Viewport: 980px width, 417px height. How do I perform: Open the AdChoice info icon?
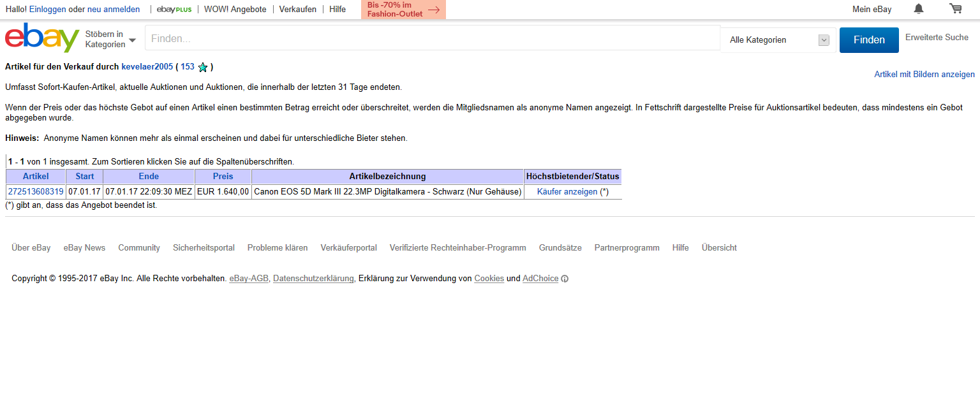pyautogui.click(x=565, y=279)
